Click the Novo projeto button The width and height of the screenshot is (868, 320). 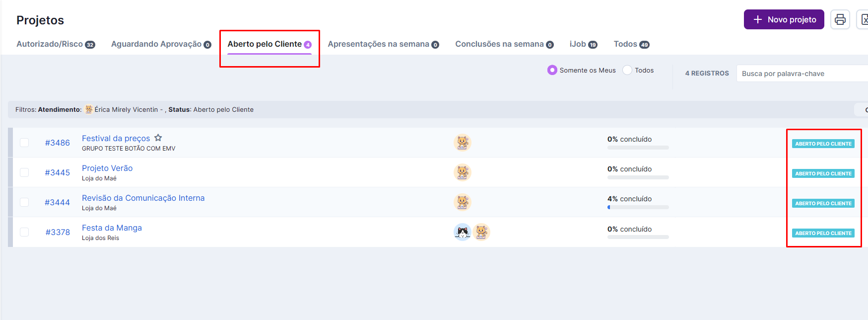click(784, 19)
